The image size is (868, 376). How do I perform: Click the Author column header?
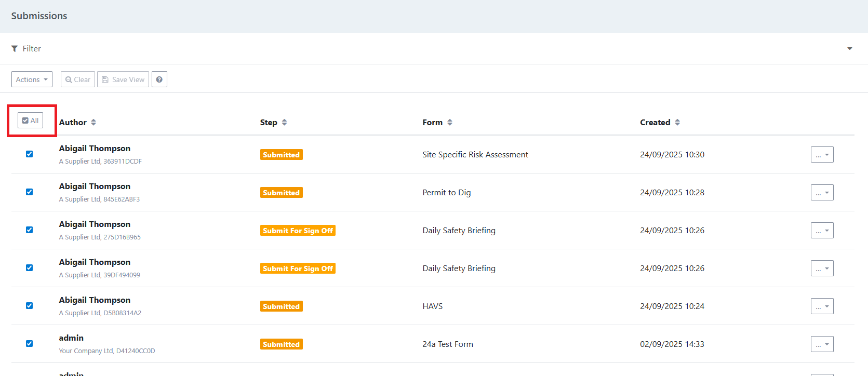pos(73,123)
